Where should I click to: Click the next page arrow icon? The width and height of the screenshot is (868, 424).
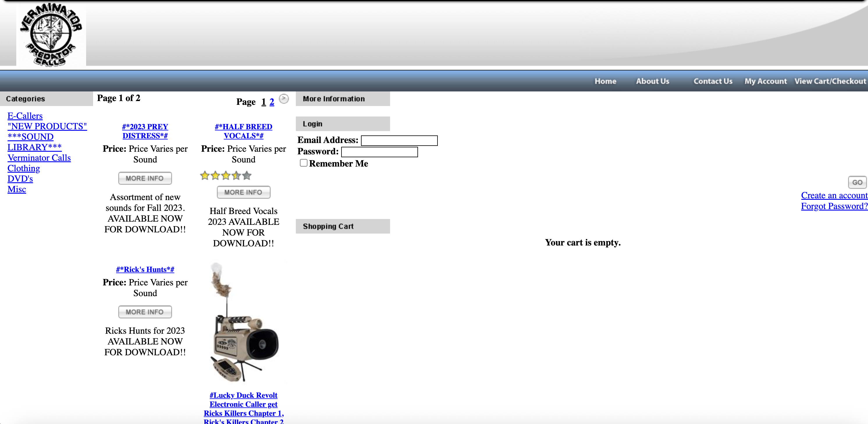coord(284,99)
